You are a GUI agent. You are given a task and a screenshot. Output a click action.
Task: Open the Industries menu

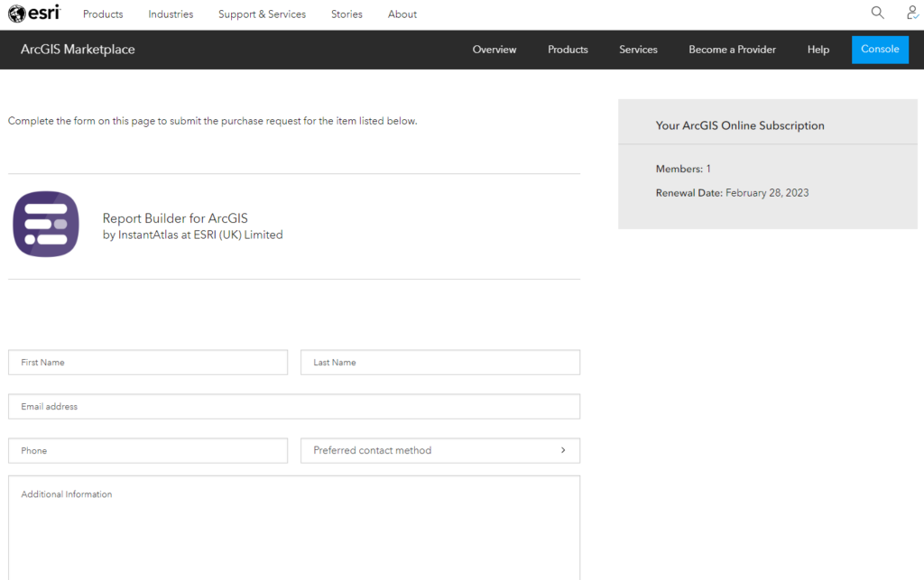point(171,14)
